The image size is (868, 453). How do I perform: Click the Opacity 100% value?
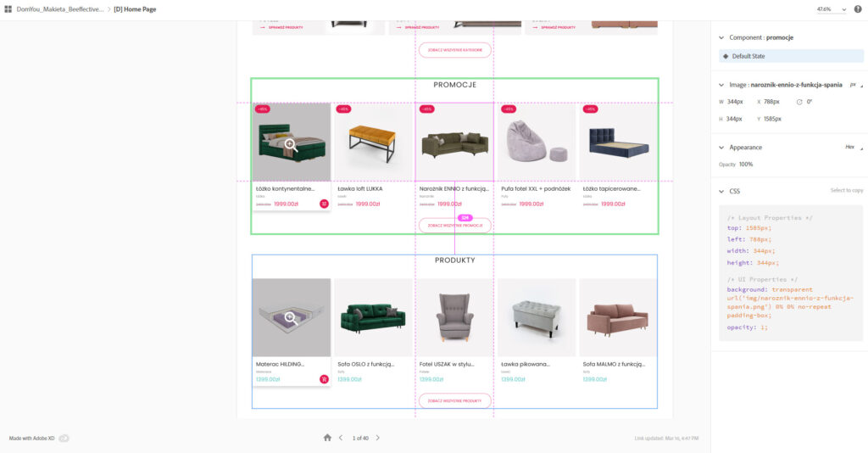click(746, 165)
